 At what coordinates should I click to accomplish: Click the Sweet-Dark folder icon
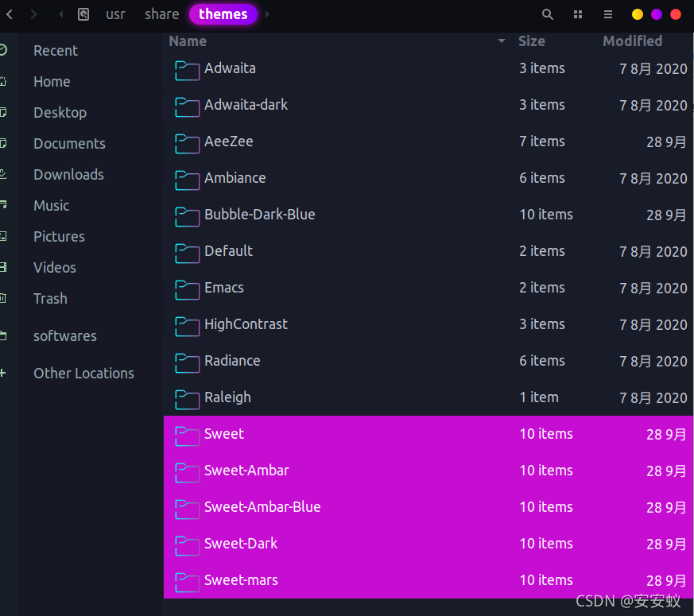pos(187,545)
